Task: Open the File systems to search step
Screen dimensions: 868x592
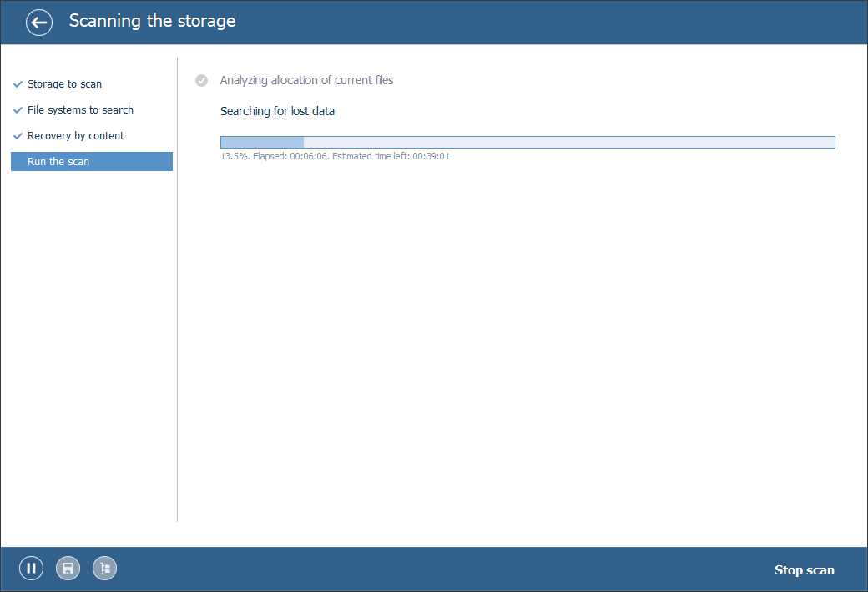Action: pyautogui.click(x=80, y=110)
